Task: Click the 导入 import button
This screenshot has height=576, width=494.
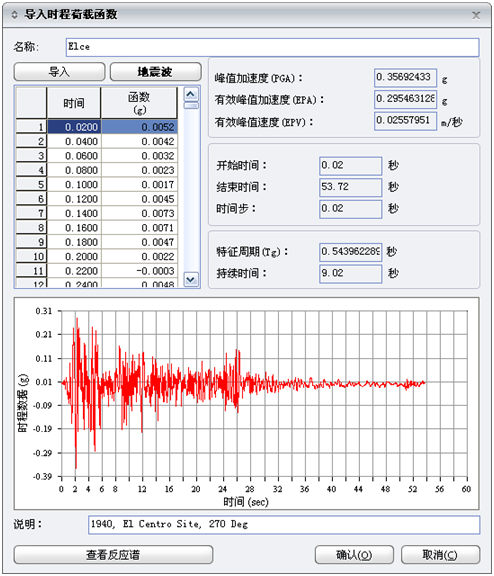Action: click(x=59, y=72)
